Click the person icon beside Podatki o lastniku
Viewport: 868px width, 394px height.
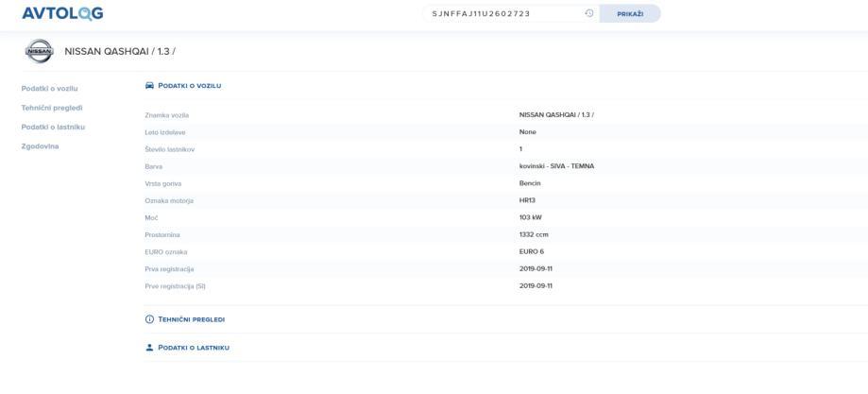[x=149, y=348]
